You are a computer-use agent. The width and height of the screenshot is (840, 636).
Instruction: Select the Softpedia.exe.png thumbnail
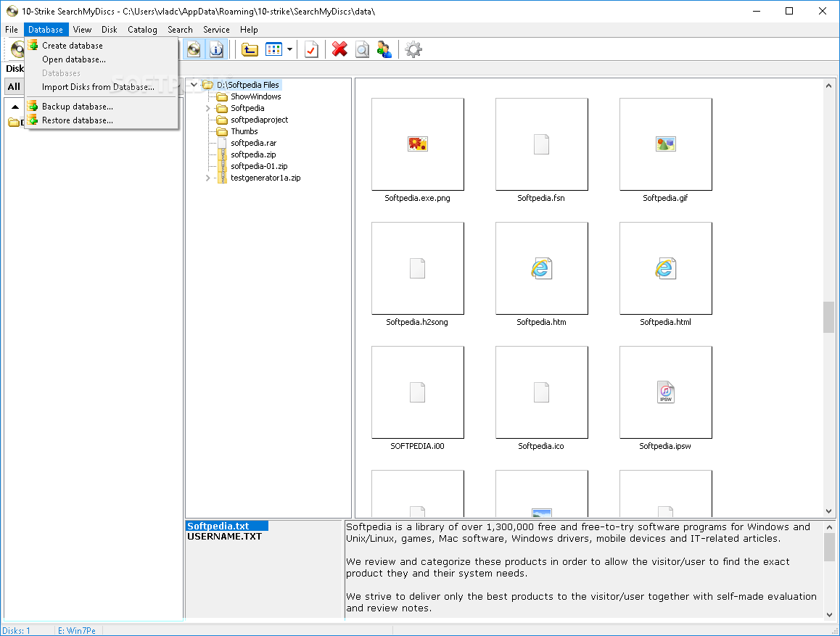coord(417,144)
